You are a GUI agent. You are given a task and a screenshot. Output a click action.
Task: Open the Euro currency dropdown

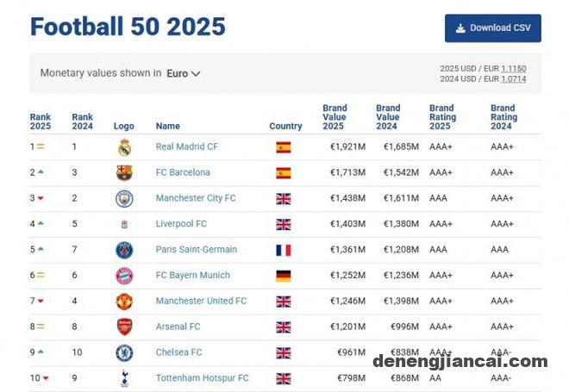click(184, 73)
